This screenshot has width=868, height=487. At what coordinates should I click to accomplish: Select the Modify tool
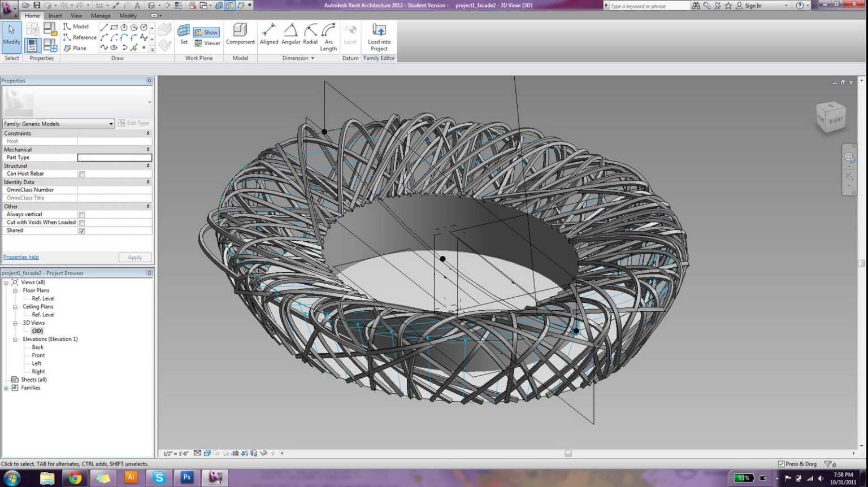coord(11,35)
